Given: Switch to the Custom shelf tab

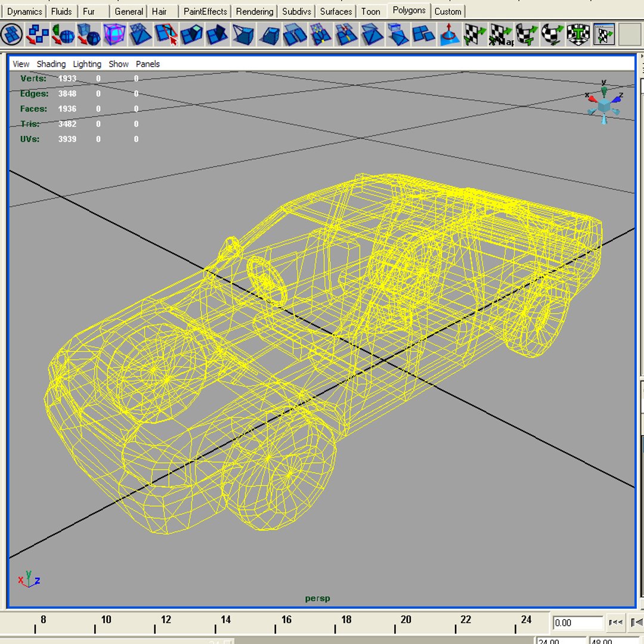Looking at the screenshot, I should pos(448,11).
